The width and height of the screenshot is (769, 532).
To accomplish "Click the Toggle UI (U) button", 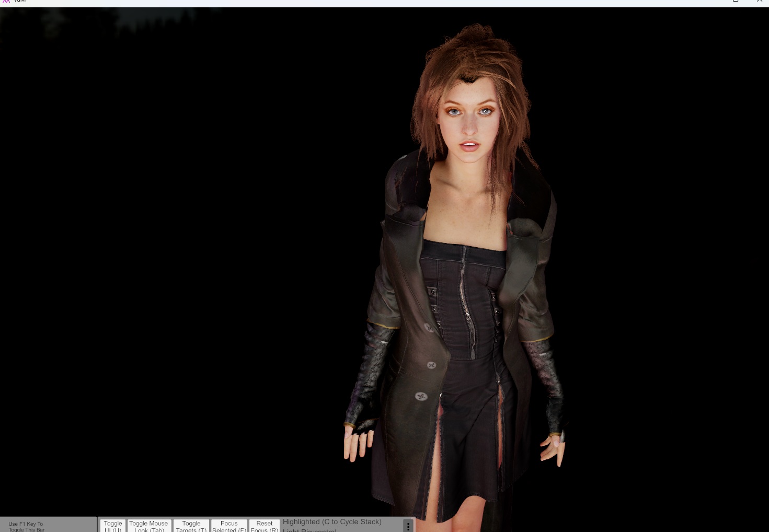I will point(113,526).
